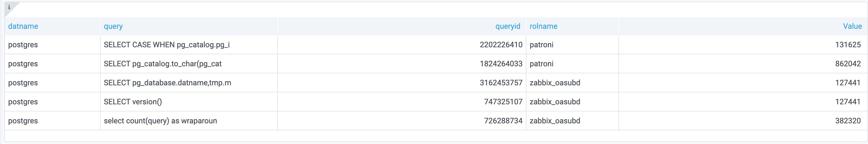Viewport: 868px width, 144px height.
Task: Select queryid 747325107 cell
Action: click(503, 102)
